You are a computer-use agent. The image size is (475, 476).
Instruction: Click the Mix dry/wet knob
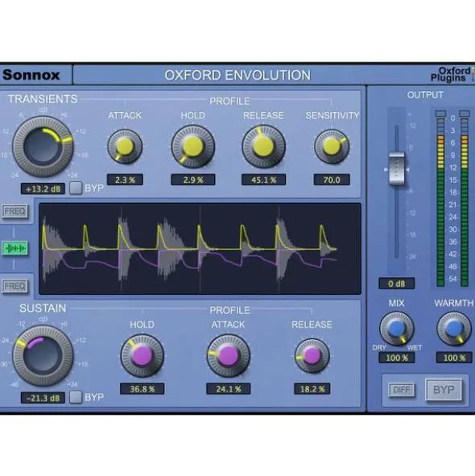(x=397, y=329)
